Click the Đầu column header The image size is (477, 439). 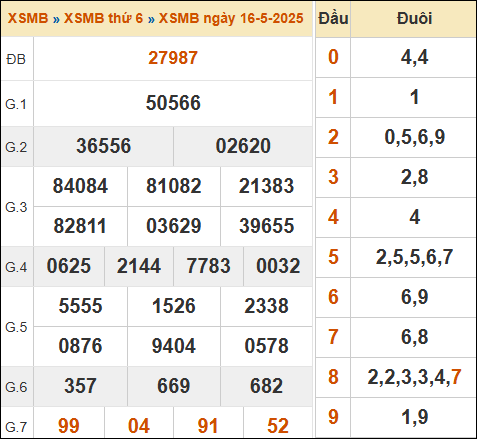click(333, 19)
